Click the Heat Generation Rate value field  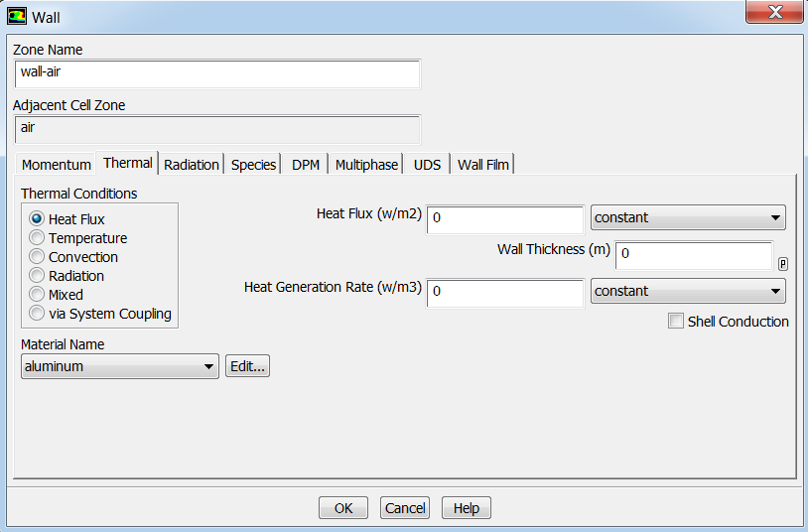point(505,293)
